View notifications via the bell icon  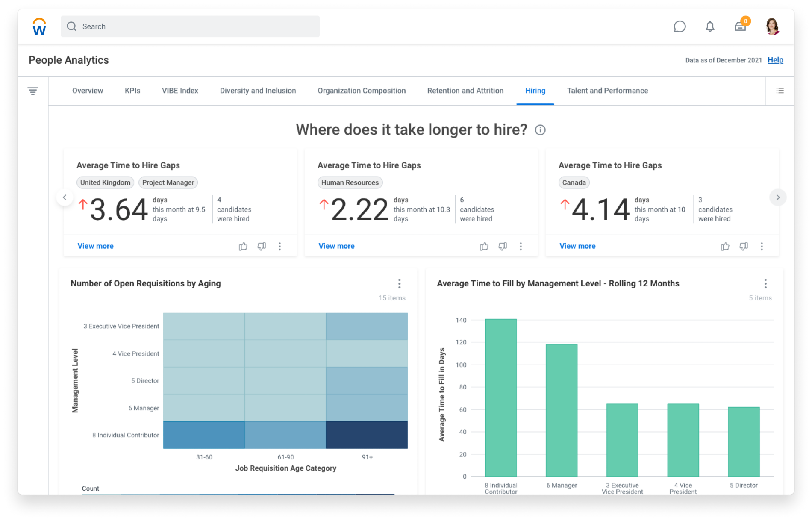[709, 26]
